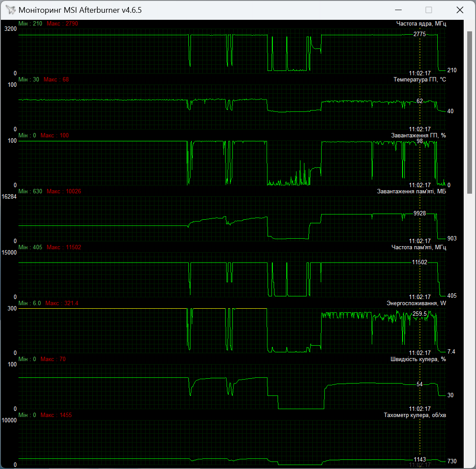The image size is (476, 469).
Task: Click the 15000 axis label of memory clock
Action: [9, 253]
